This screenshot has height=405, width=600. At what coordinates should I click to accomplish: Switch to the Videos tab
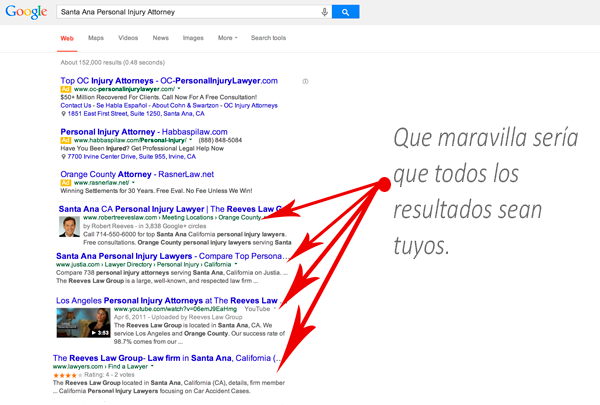tap(128, 38)
